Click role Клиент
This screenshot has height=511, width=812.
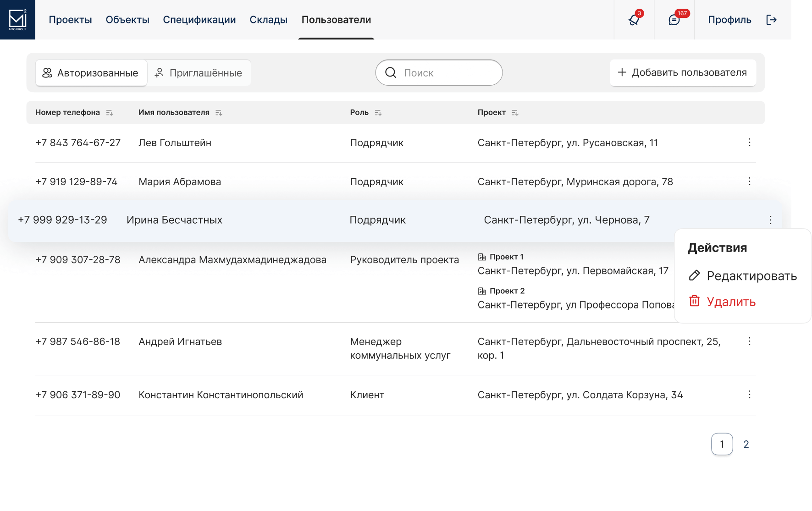(x=367, y=395)
